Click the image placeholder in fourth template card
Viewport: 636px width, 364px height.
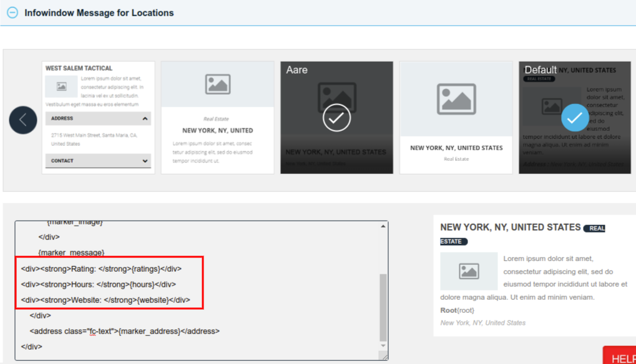coord(456,100)
